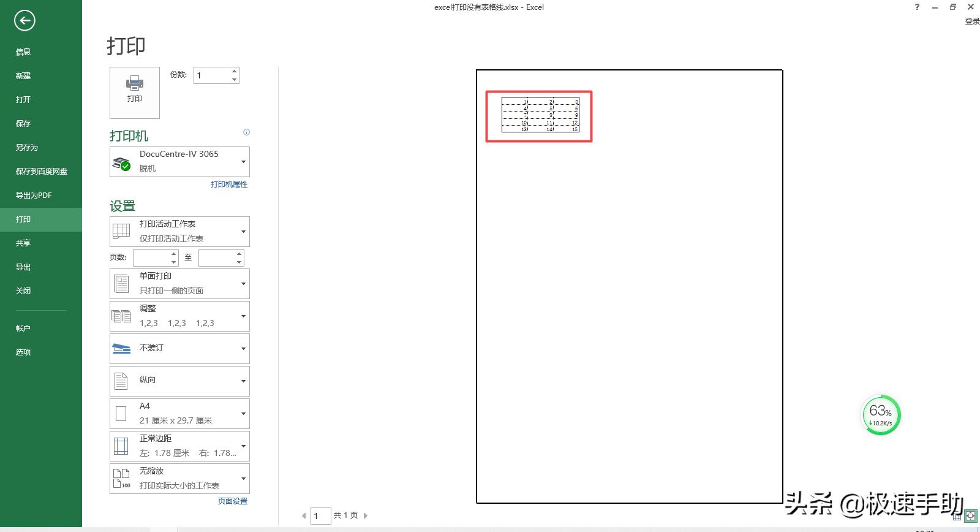This screenshot has height=532, width=980.
Task: Select Share in the backstage menu
Action: pyautogui.click(x=41, y=243)
